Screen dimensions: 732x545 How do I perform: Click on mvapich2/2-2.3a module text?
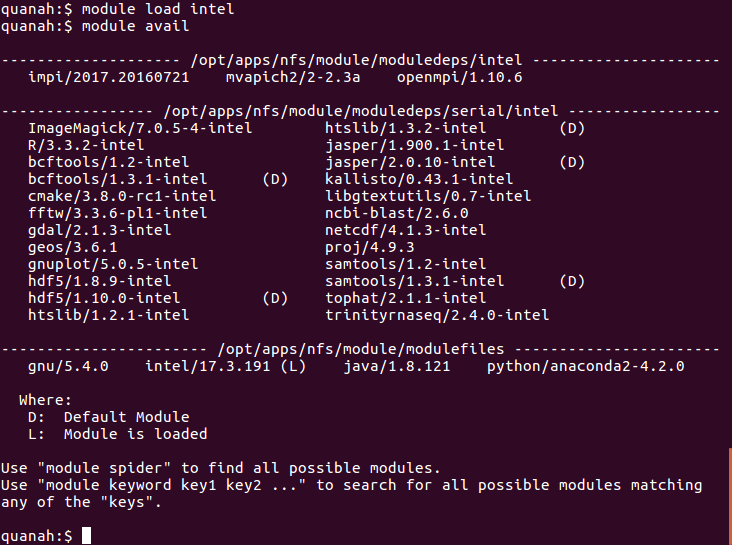(293, 77)
